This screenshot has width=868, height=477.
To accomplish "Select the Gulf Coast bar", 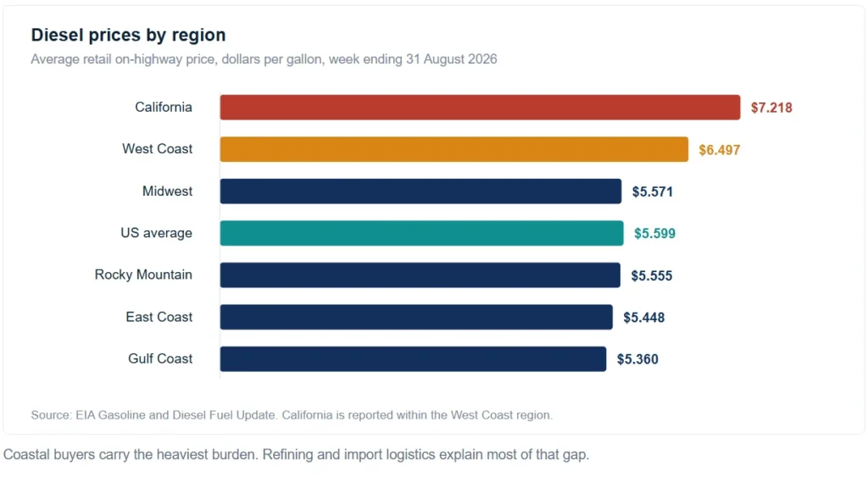I will point(413,359).
